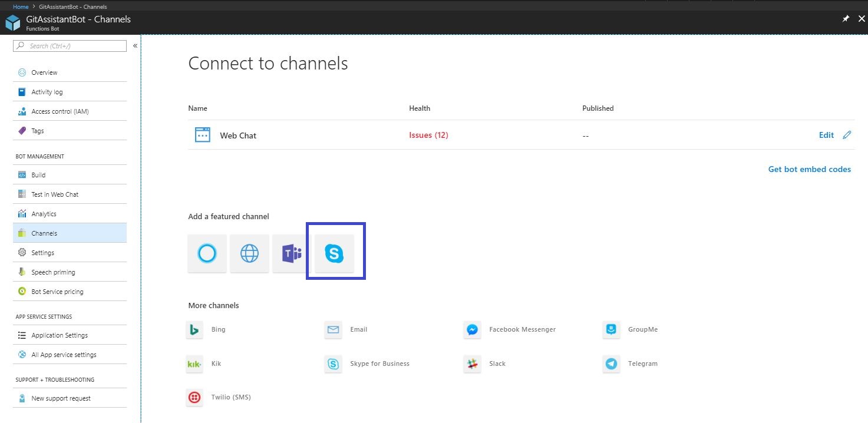
Task: Add the Skype featured channel
Action: [334, 253]
